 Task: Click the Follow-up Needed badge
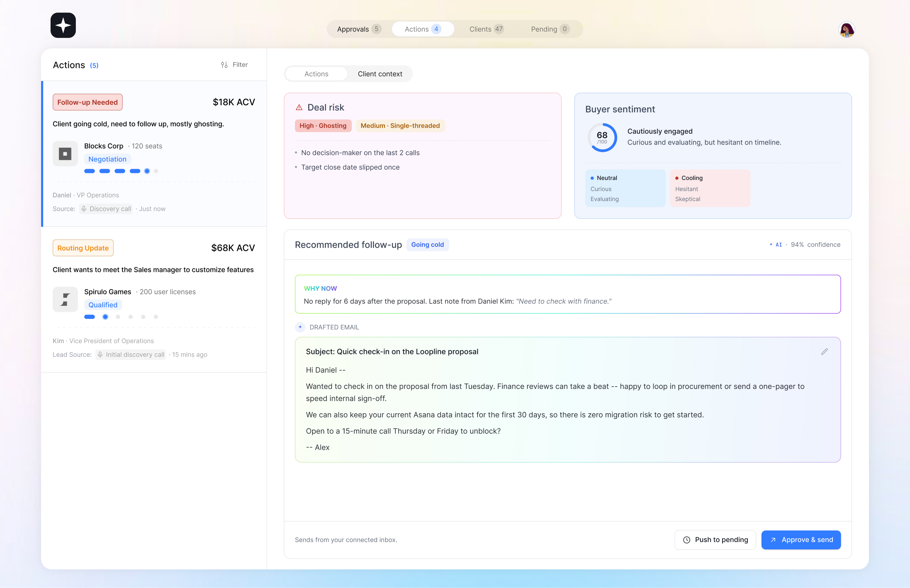tap(87, 102)
